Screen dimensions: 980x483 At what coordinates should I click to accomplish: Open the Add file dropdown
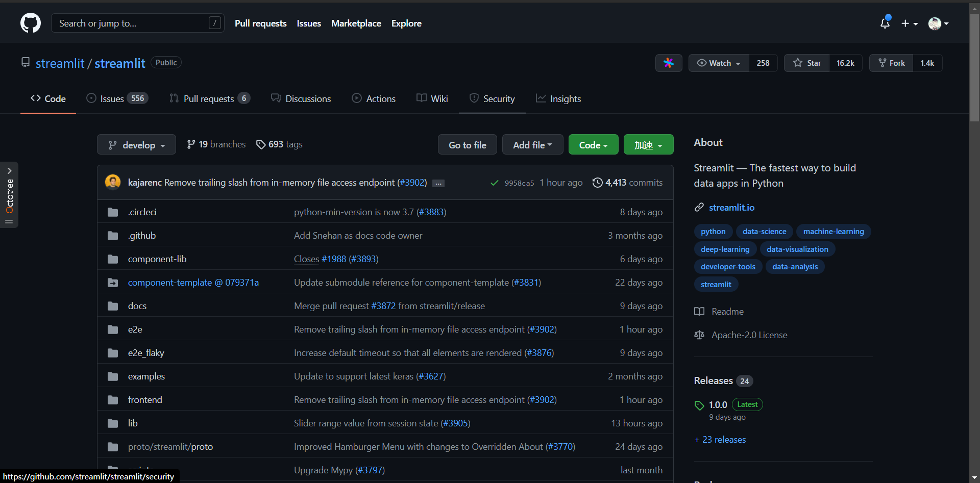coord(532,145)
